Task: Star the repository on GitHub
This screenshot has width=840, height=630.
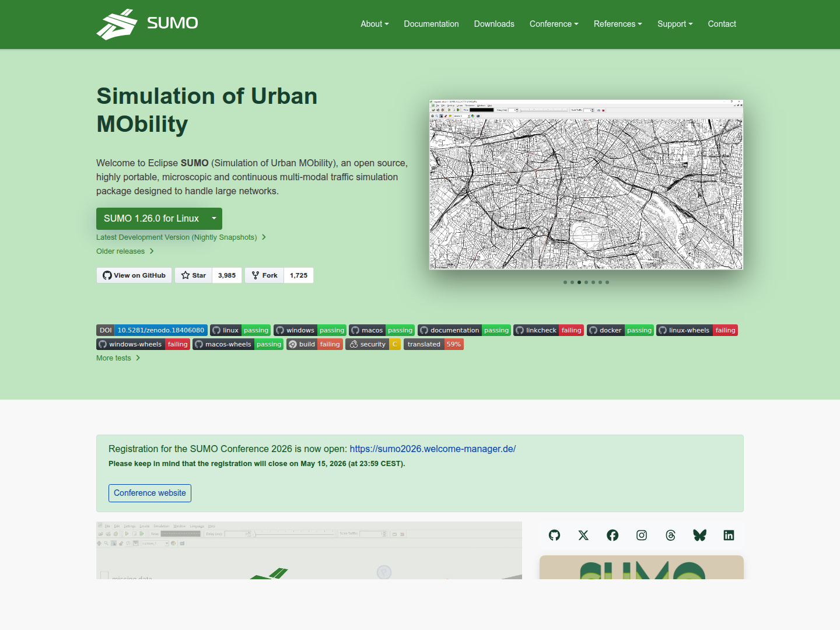Action: pos(194,275)
